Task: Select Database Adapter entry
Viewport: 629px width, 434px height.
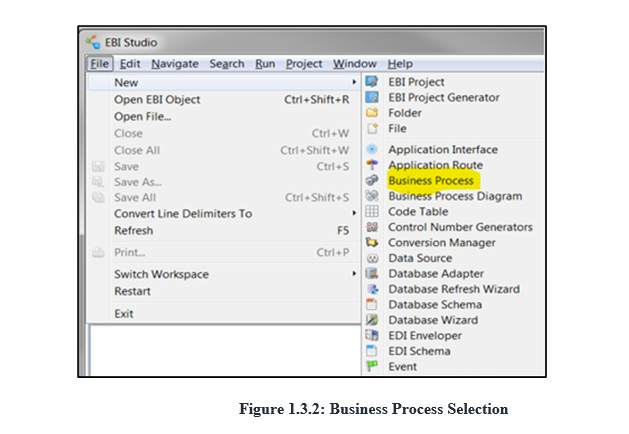Action: click(436, 274)
